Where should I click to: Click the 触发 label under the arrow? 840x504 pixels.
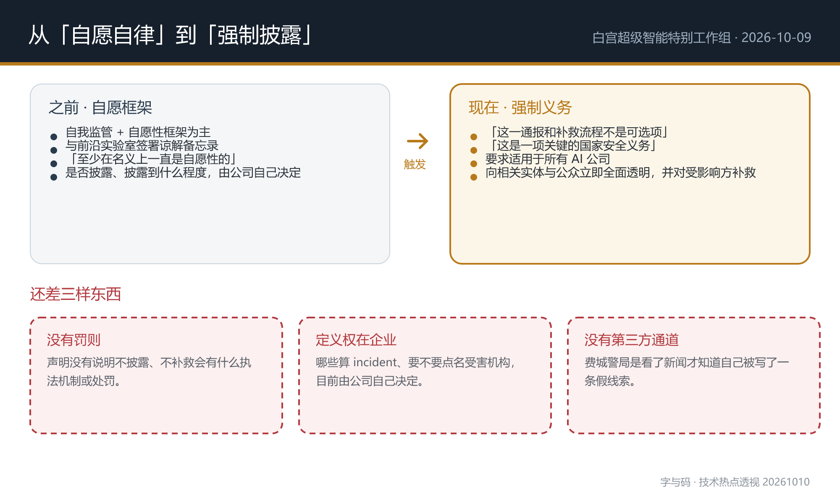[415, 164]
